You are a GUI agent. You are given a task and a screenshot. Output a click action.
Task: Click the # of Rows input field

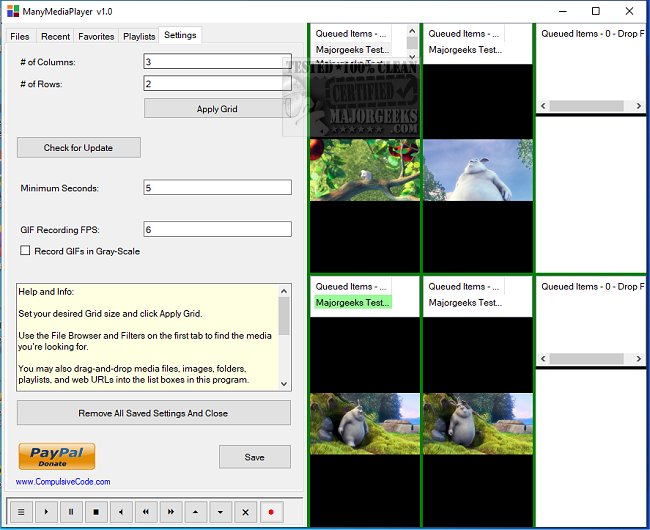pyautogui.click(x=218, y=84)
